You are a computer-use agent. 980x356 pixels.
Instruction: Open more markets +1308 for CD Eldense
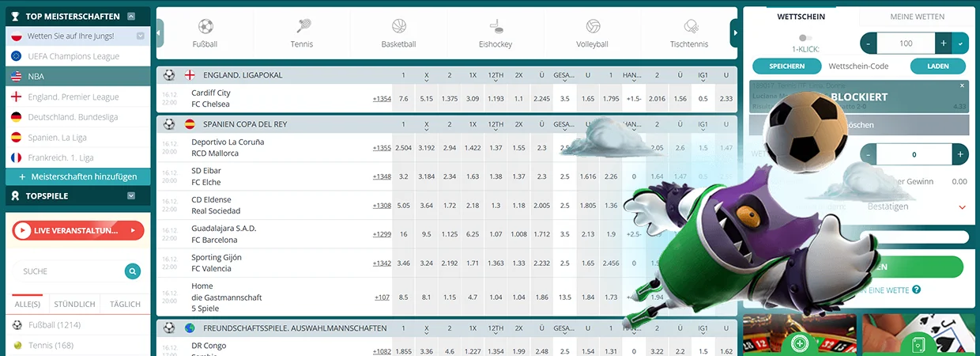pyautogui.click(x=382, y=206)
